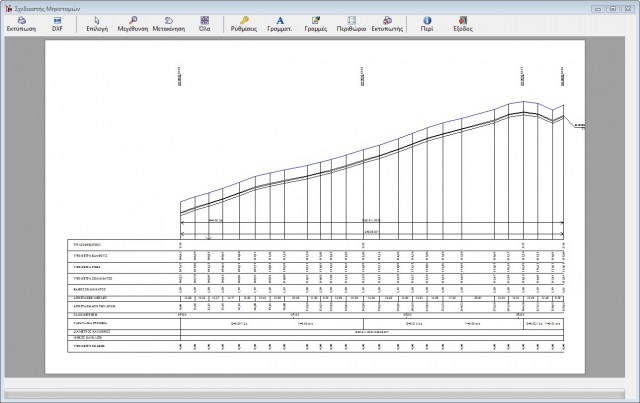The width and height of the screenshot is (640, 403).
Task: Open the Γραμμές lines settings
Action: 316,22
